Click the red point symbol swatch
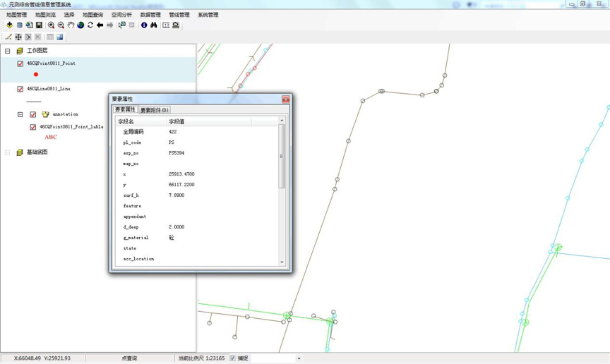The height and width of the screenshot is (364, 610). 36,74
